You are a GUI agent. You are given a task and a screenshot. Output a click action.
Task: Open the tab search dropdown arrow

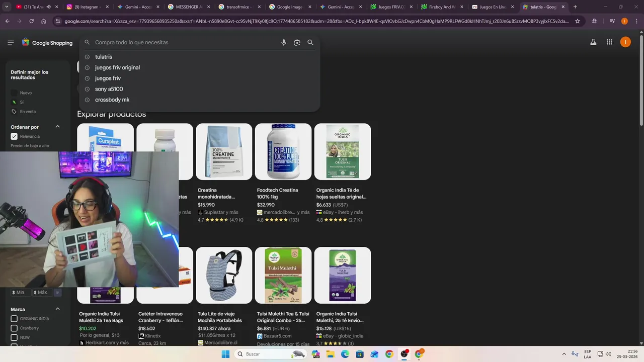(x=7, y=7)
